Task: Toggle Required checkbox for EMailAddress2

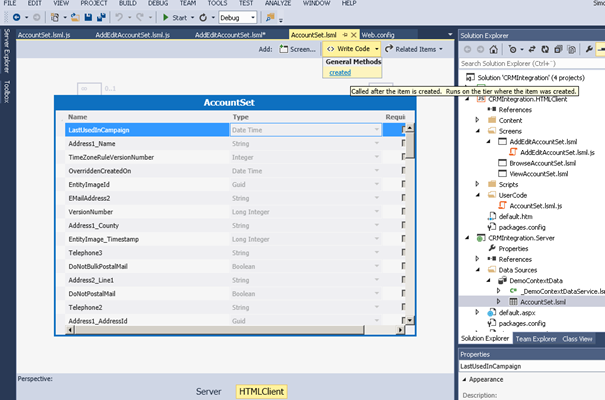Action: [404, 199]
